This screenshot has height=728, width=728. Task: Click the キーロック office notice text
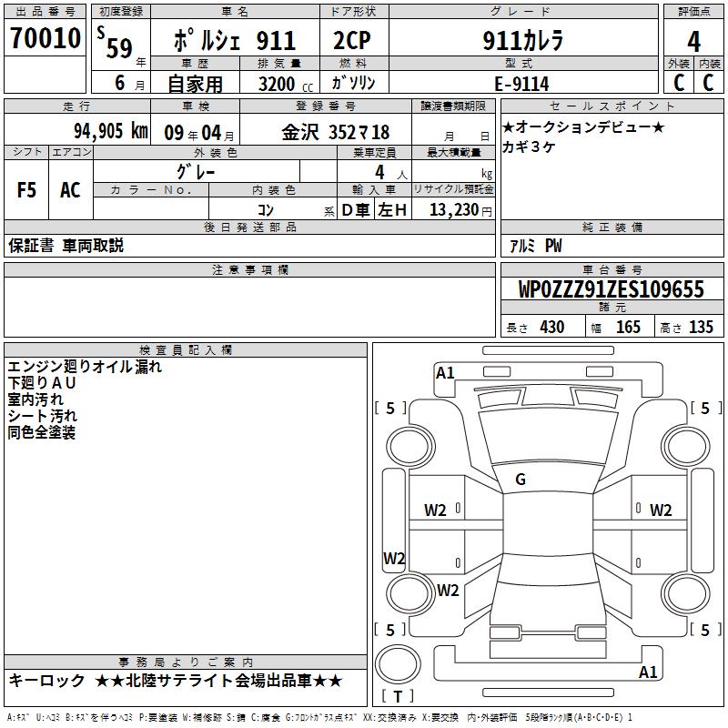(x=46, y=681)
